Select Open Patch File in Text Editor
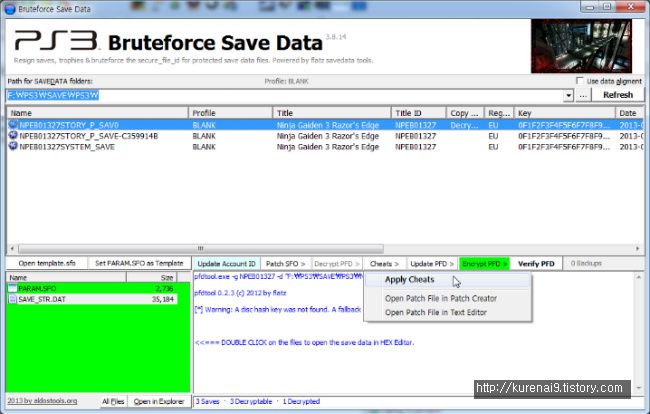Screen dimensions: 650x414 pos(448,312)
